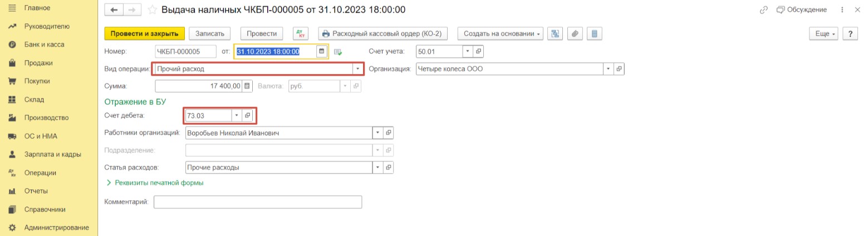This screenshot has width=868, height=236.
Task: Open the Счет учета account card
Action: pyautogui.click(x=478, y=51)
